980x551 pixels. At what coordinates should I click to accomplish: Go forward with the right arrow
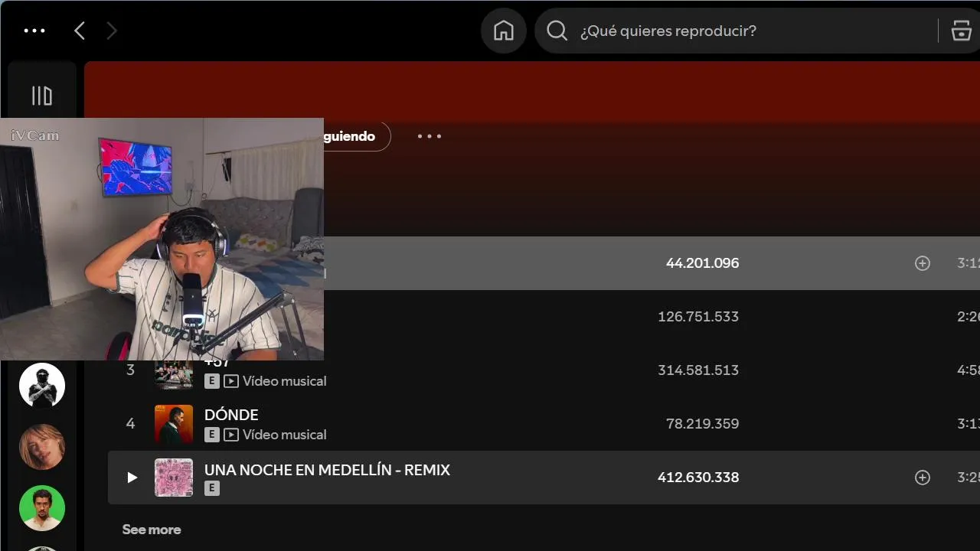112,31
